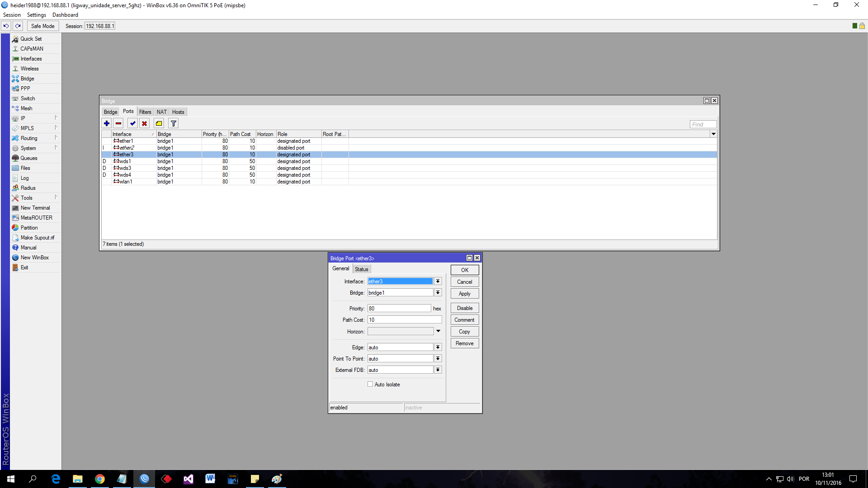Open the Edge dropdown set to auto

pos(438,347)
